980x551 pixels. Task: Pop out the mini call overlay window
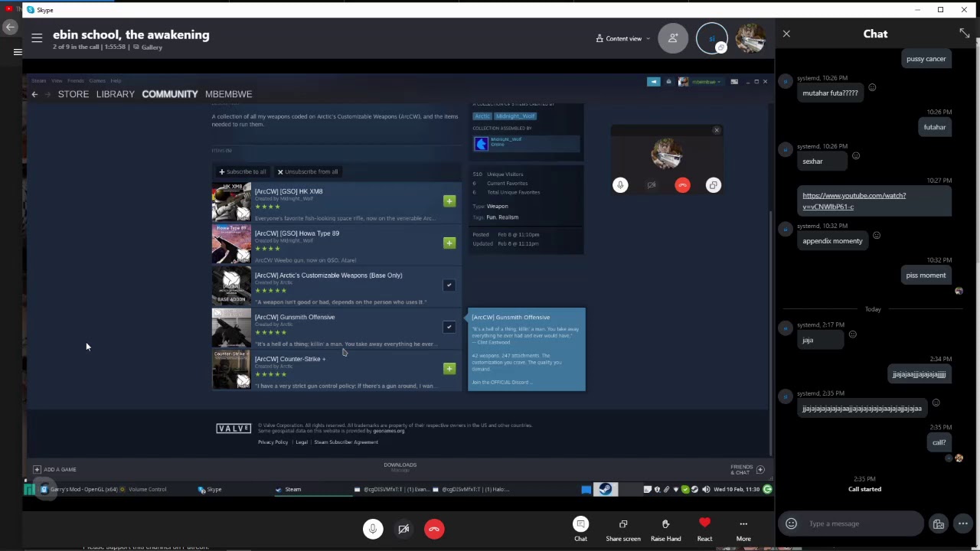tap(713, 185)
